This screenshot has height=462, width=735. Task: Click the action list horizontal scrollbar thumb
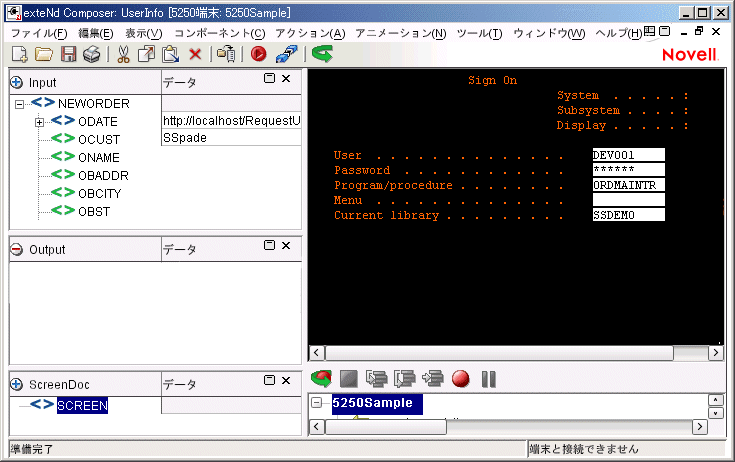point(386,427)
